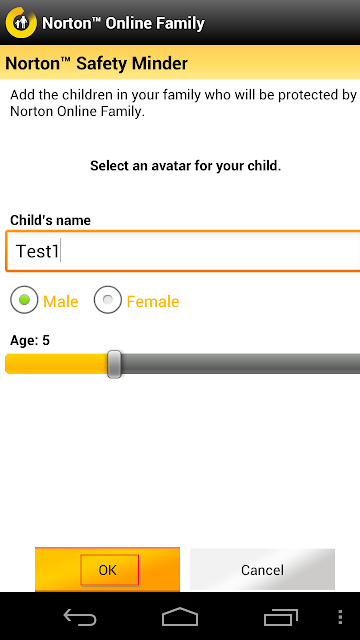Viewport: 360px width, 640px height.
Task: Click the 'Child's name' label
Action: [50, 220]
